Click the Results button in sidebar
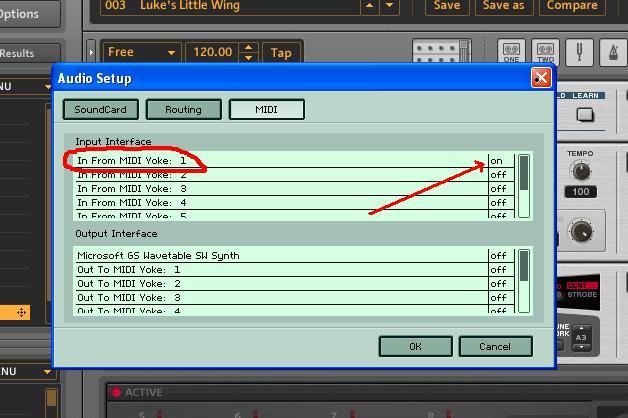628x418 pixels. click(29, 53)
